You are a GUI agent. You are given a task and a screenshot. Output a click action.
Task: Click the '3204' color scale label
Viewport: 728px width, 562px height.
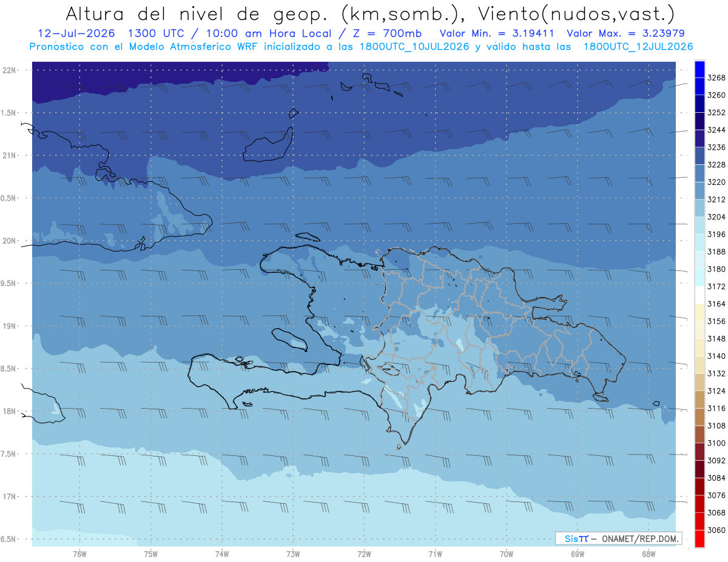click(x=716, y=217)
